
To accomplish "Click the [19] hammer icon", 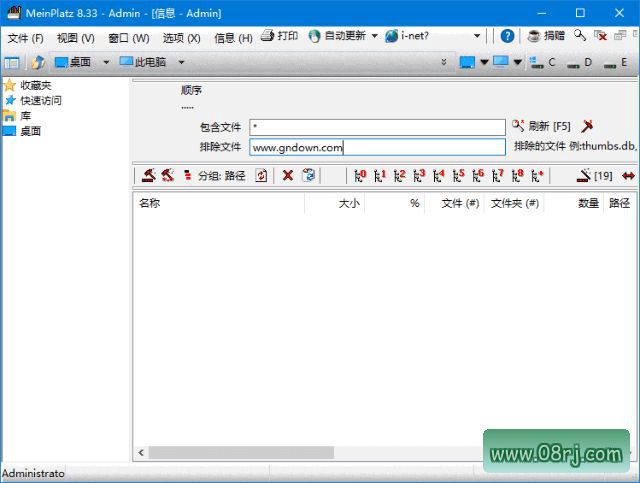I will pyautogui.click(x=595, y=176).
